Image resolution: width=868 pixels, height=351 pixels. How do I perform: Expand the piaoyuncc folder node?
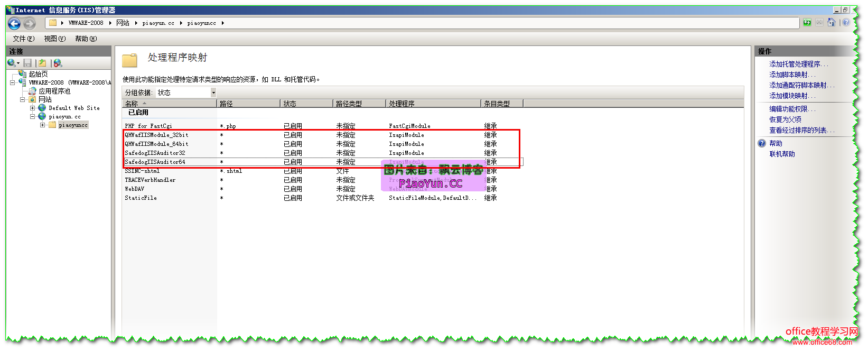(x=43, y=125)
